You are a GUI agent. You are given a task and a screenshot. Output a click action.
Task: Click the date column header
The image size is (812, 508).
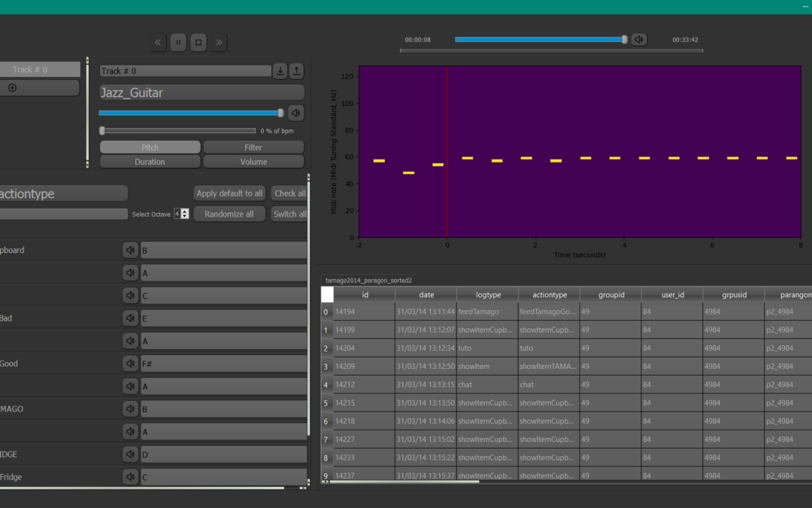point(426,294)
